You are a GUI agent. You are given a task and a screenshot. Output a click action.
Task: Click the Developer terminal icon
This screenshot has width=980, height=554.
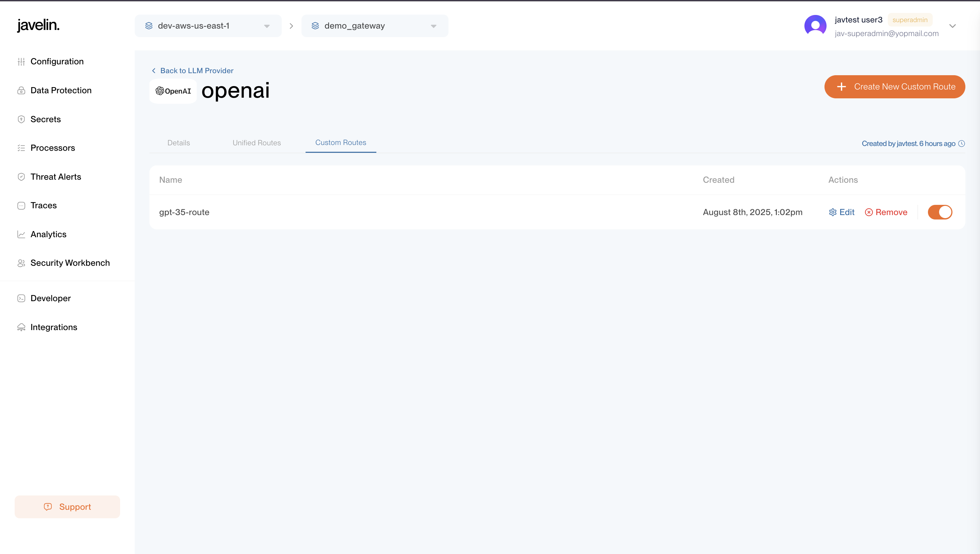[x=21, y=298]
